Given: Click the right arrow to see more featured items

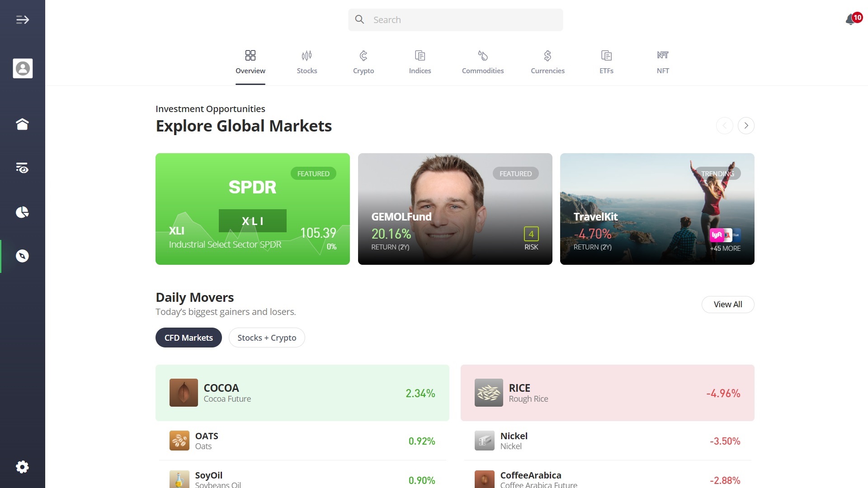Looking at the screenshot, I should pos(746,125).
